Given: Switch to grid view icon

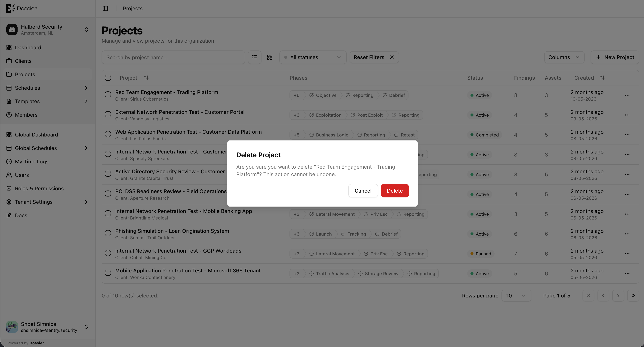Looking at the screenshot, I should tap(270, 57).
